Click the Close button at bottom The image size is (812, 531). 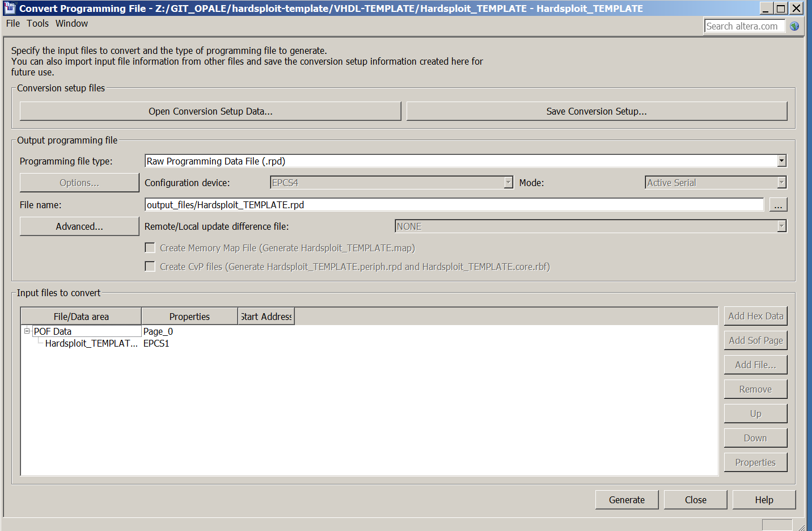[x=696, y=500]
